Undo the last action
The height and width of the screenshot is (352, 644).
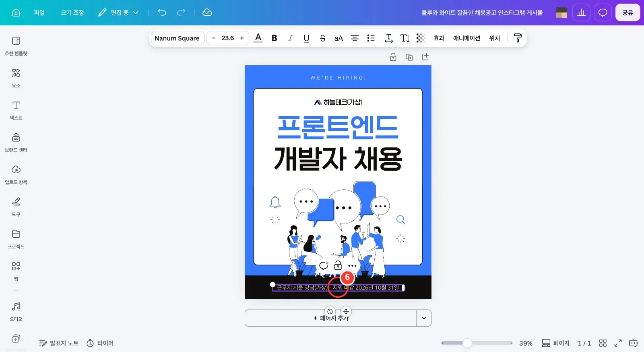pos(162,12)
